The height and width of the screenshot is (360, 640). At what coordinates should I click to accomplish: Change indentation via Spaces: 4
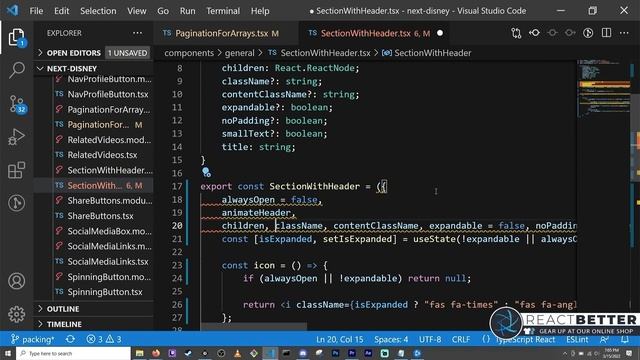point(391,339)
